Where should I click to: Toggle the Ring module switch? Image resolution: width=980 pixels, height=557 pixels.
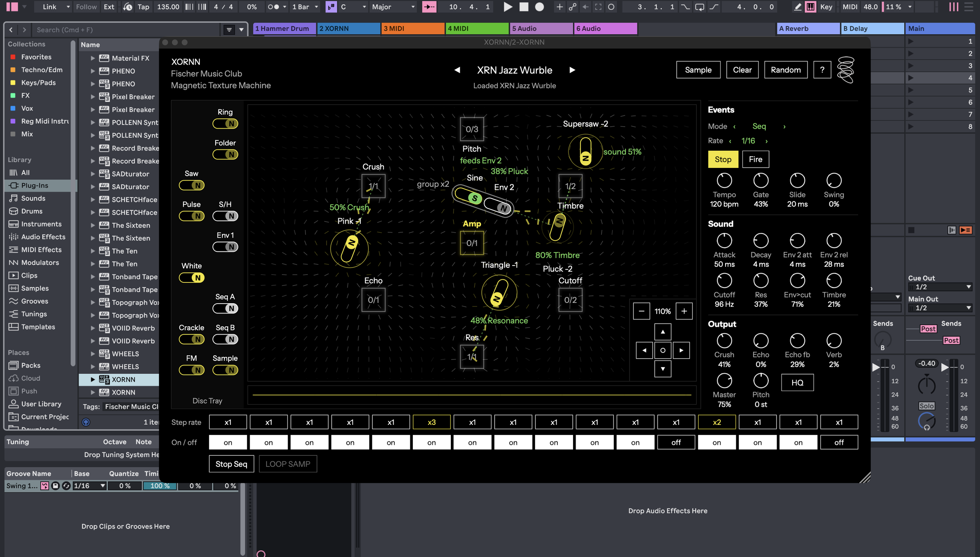[225, 124]
